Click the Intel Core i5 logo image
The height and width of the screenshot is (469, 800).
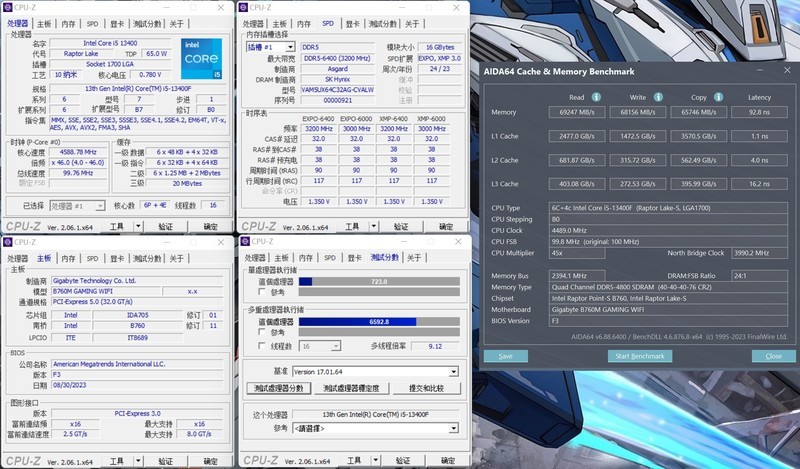tap(202, 59)
